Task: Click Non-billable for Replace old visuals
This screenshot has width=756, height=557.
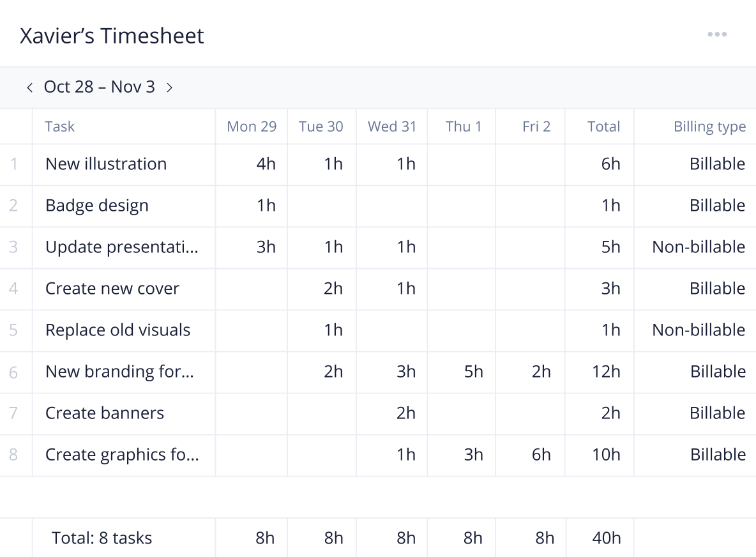Action: [699, 330]
